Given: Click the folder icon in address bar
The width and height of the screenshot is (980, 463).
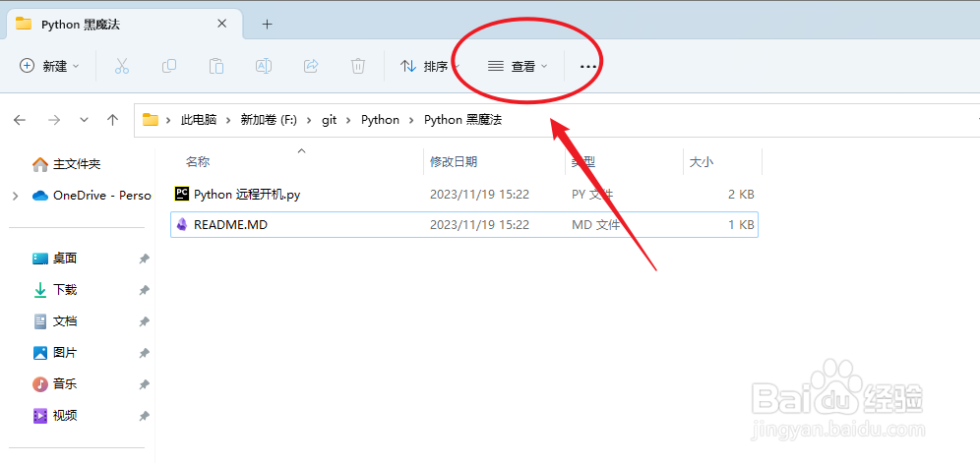Looking at the screenshot, I should click(x=150, y=119).
